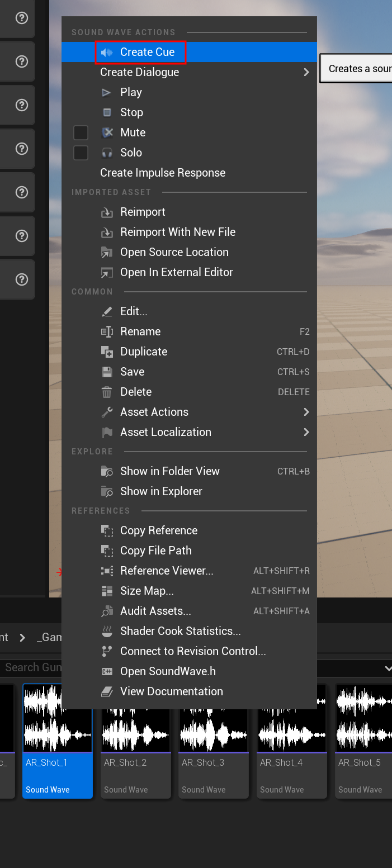
Task: Select the AR_Shot_5 sound wave asset
Action: [x=363, y=741]
